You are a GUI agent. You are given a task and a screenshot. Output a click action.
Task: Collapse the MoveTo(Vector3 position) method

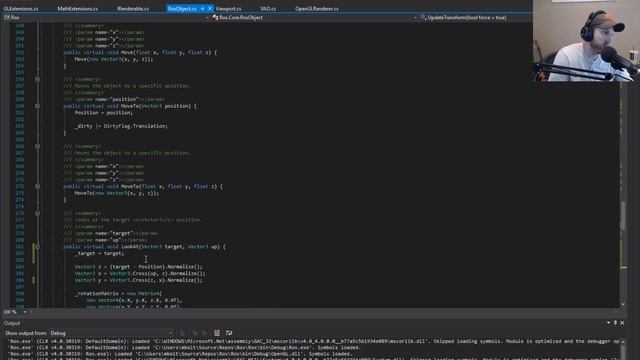pyautogui.click(x=38, y=106)
